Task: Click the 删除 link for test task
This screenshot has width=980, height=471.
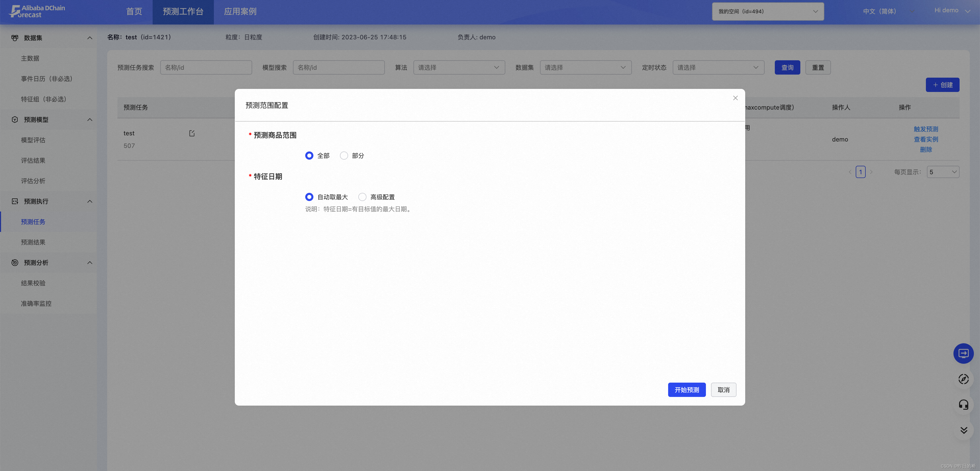Action: (x=926, y=150)
